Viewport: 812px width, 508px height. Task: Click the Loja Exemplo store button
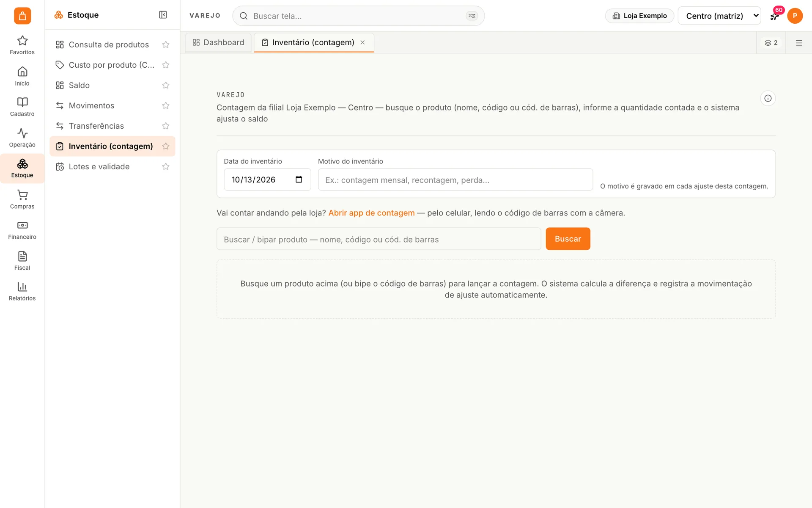click(639, 16)
